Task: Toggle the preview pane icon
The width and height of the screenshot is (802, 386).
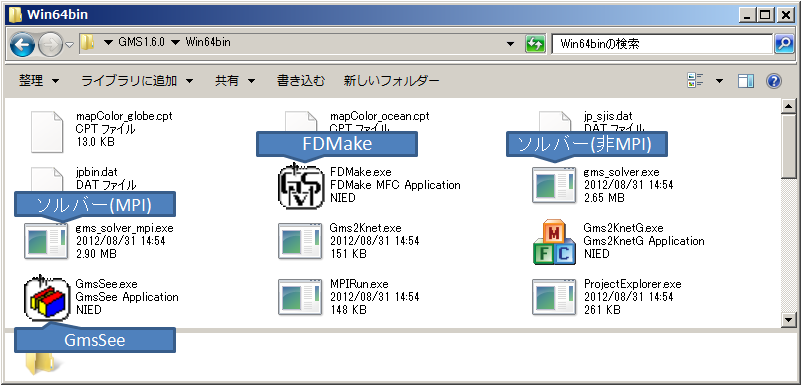Action: [x=746, y=81]
